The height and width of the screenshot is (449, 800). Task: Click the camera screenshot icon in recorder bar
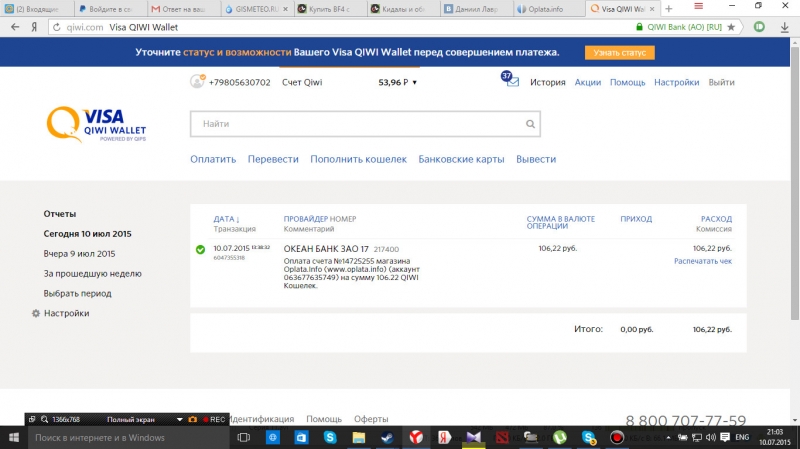point(192,419)
